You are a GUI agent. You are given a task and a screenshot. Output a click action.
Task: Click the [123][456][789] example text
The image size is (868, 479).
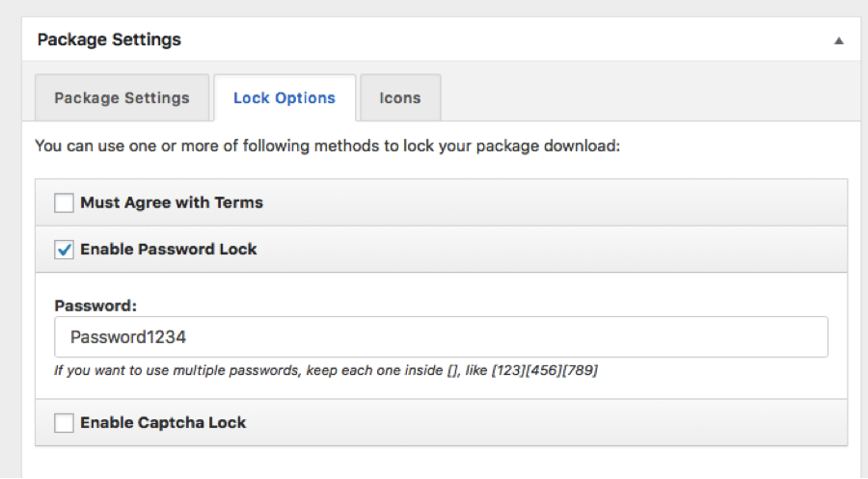pos(543,370)
